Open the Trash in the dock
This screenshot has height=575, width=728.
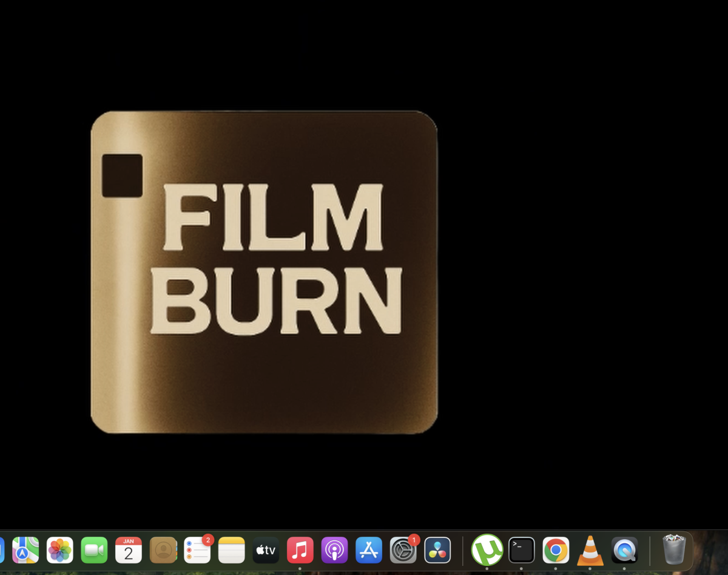tap(674, 549)
